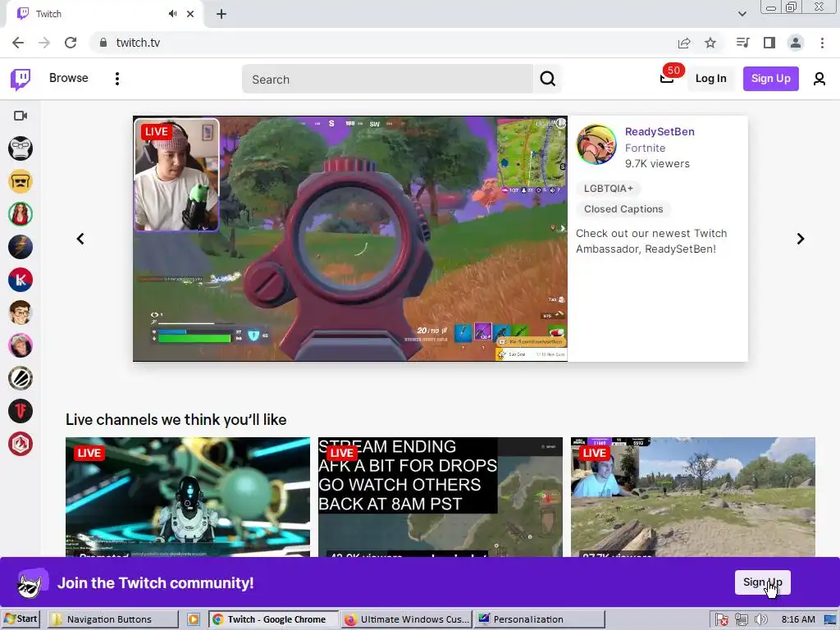
Task: Open the red and black T logo avatar channel
Action: (21, 412)
